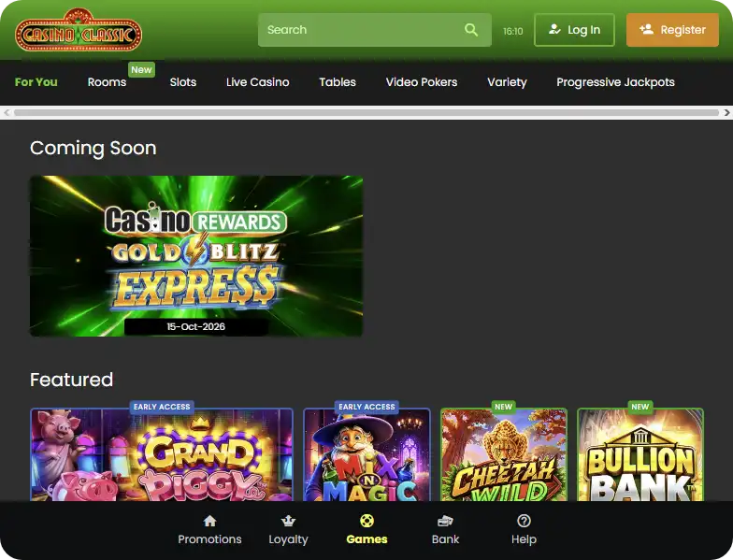This screenshot has width=733, height=560.
Task: Open the Grand Piggy game thumbnail
Action: pos(162,454)
